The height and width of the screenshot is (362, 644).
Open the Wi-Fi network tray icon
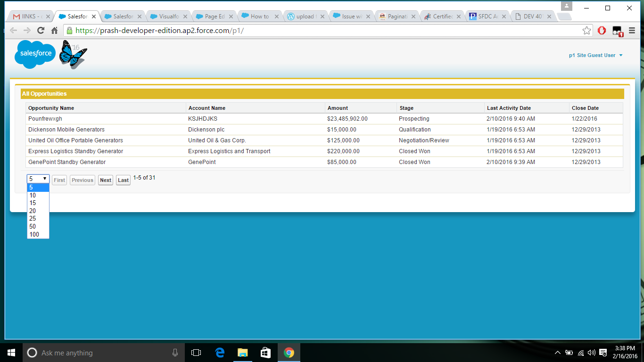tap(581, 353)
